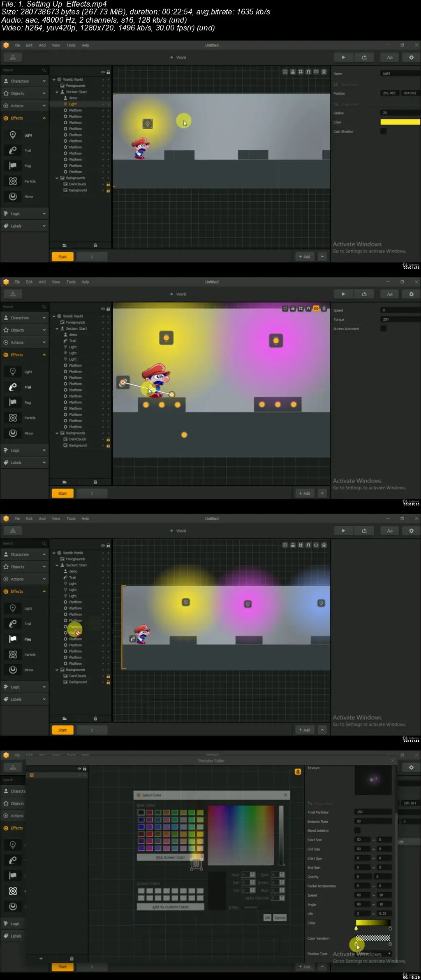Select the Trail effect icon in the 00:04:36 frame

(x=13, y=150)
